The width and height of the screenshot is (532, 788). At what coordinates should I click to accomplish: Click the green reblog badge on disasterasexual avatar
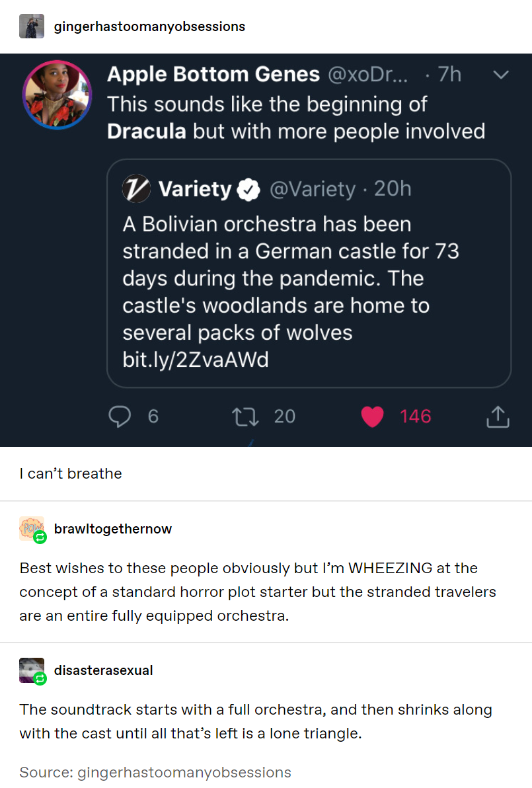(x=40, y=678)
